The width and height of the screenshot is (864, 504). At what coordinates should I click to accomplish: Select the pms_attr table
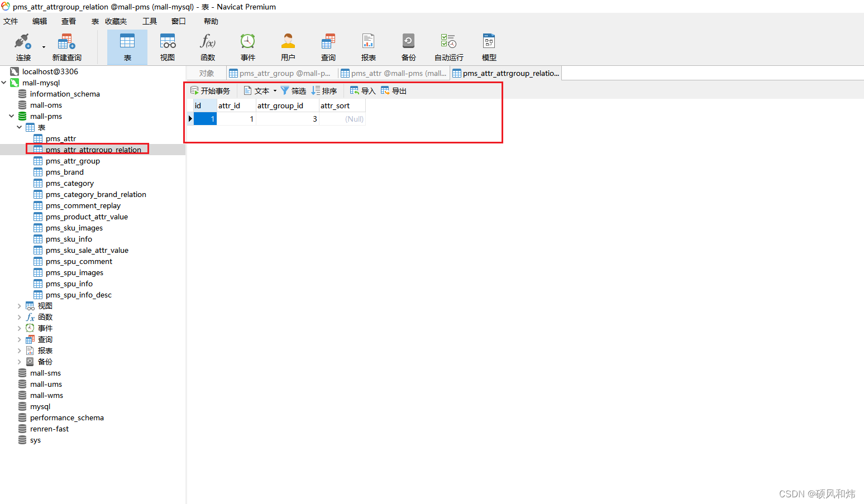[61, 138]
